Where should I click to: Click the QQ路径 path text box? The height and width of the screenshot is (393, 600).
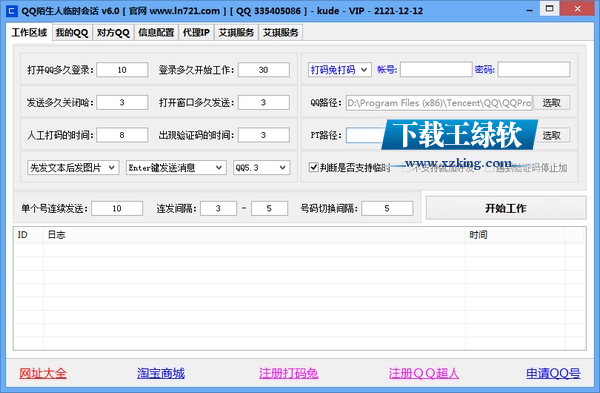439,103
